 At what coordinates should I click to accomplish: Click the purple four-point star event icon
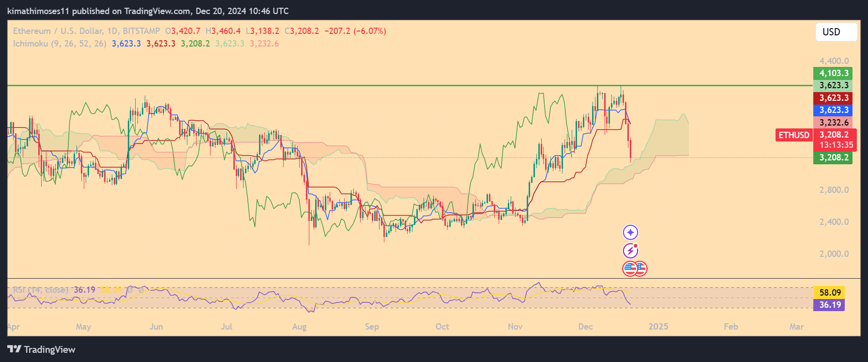[x=630, y=233]
